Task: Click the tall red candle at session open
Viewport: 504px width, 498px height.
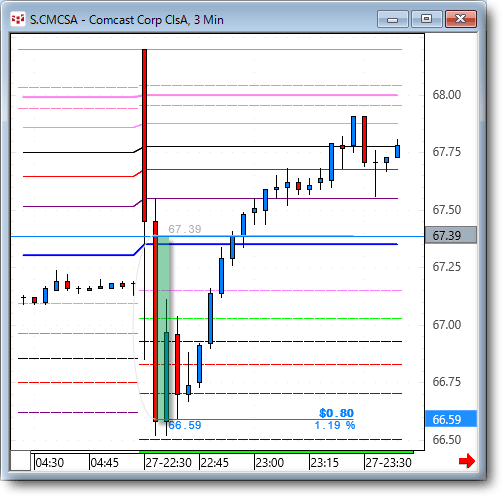Action: click(x=144, y=135)
